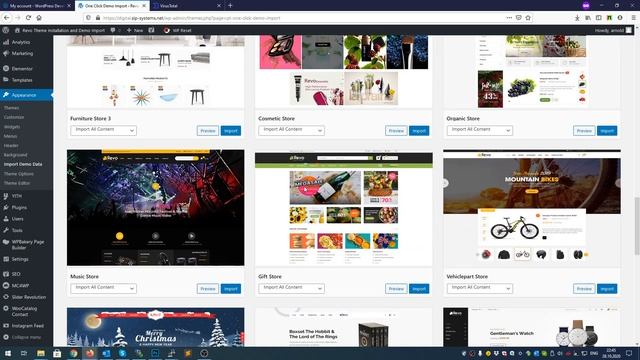Open Customize submenu item
Image resolution: width=640 pixels, height=360 pixels.
pos(14,117)
